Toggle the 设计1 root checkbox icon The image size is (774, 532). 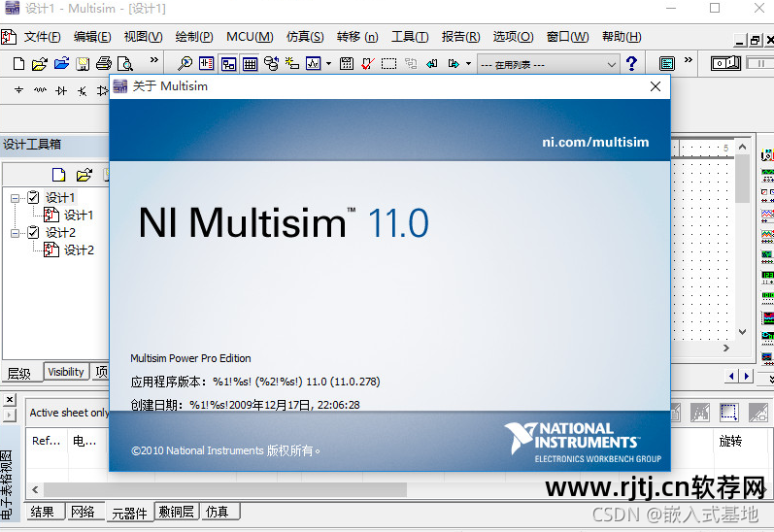tap(33, 198)
